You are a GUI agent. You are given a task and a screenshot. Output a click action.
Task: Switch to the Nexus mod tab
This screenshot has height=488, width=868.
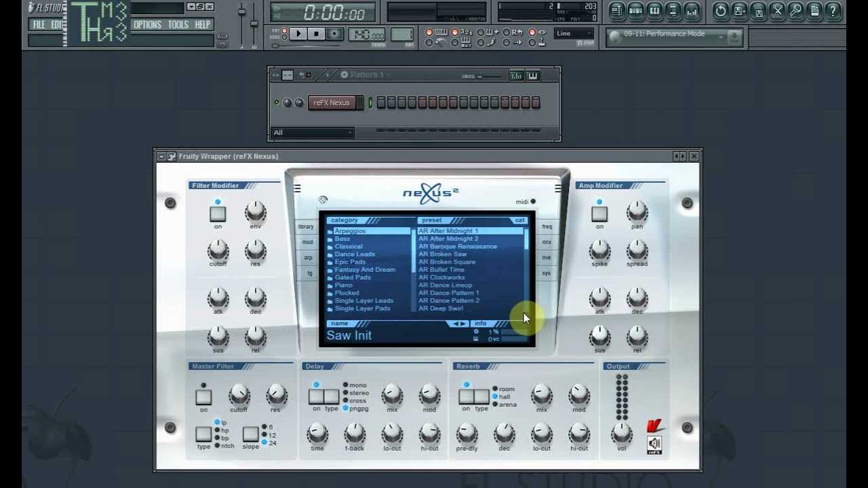pos(307,242)
